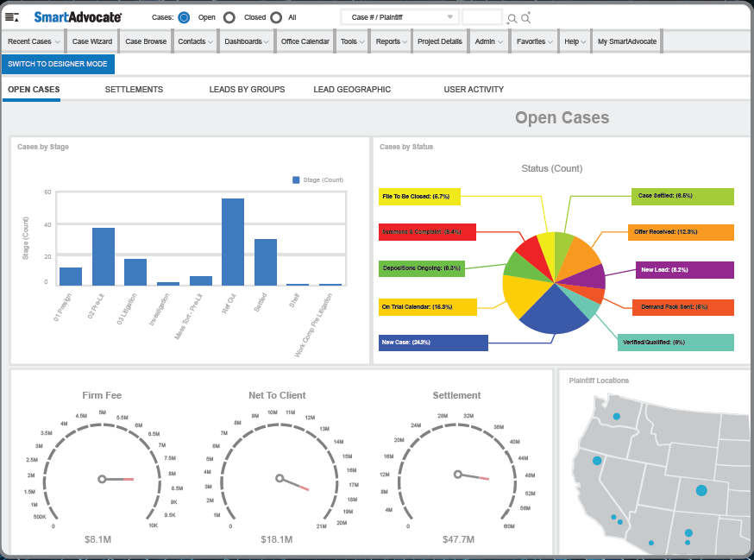The width and height of the screenshot is (754, 560).
Task: Open the Dashboards dropdown menu
Action: coord(246,41)
